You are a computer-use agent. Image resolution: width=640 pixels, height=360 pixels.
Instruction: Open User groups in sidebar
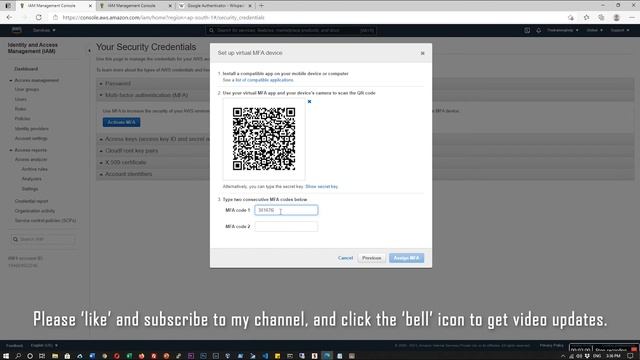click(x=27, y=89)
